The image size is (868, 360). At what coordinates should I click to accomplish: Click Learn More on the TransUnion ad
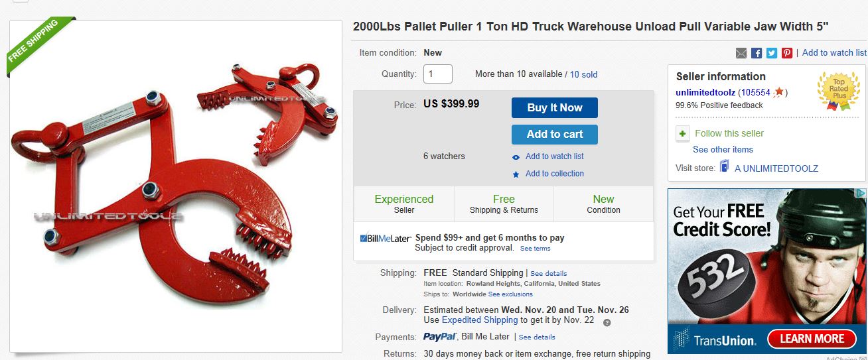pyautogui.click(x=811, y=339)
